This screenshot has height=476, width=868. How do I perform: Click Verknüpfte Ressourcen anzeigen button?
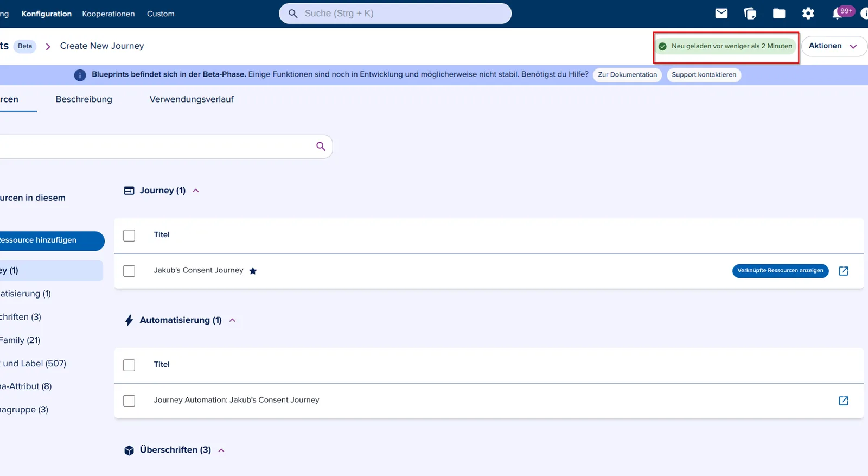pos(780,270)
